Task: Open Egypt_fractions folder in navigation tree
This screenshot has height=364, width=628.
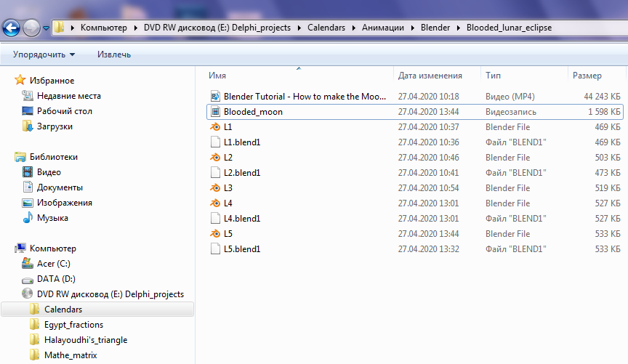Action: click(x=73, y=324)
